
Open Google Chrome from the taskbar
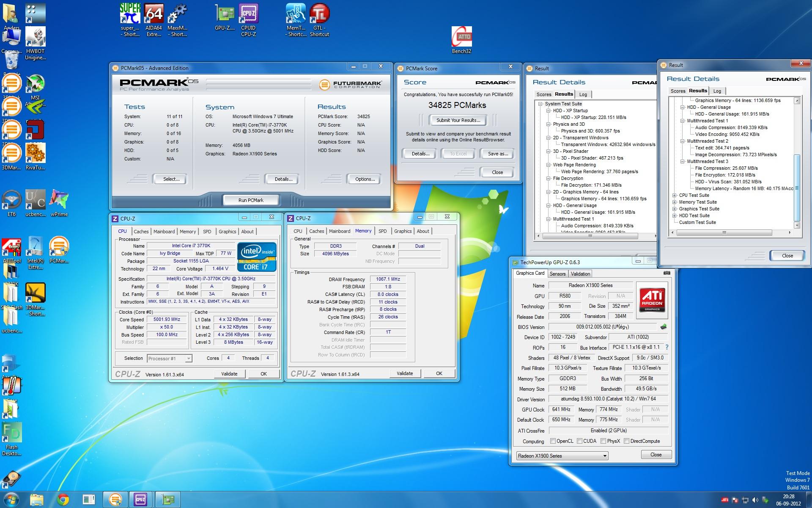[63, 500]
